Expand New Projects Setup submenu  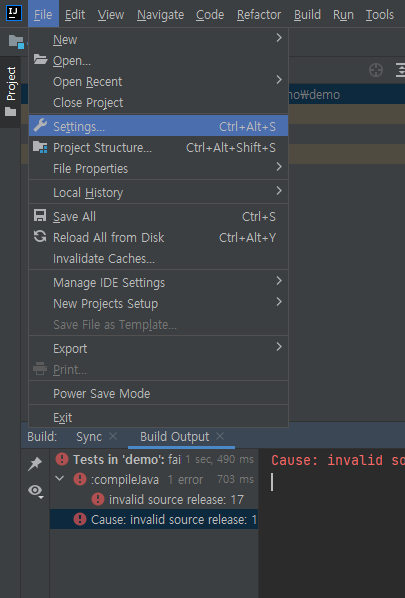tap(158, 303)
